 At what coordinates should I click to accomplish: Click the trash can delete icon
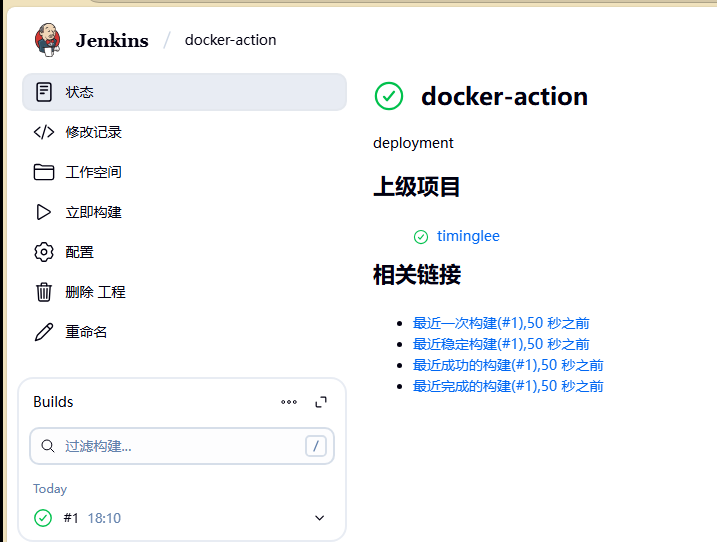(44, 292)
